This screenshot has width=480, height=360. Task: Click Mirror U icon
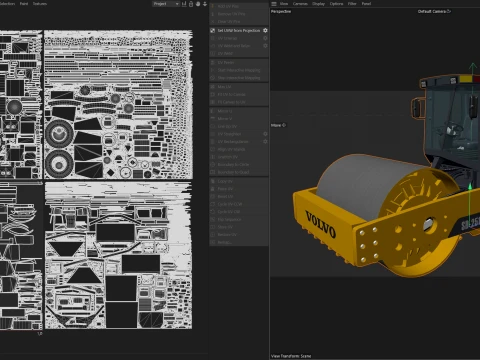(x=213, y=111)
